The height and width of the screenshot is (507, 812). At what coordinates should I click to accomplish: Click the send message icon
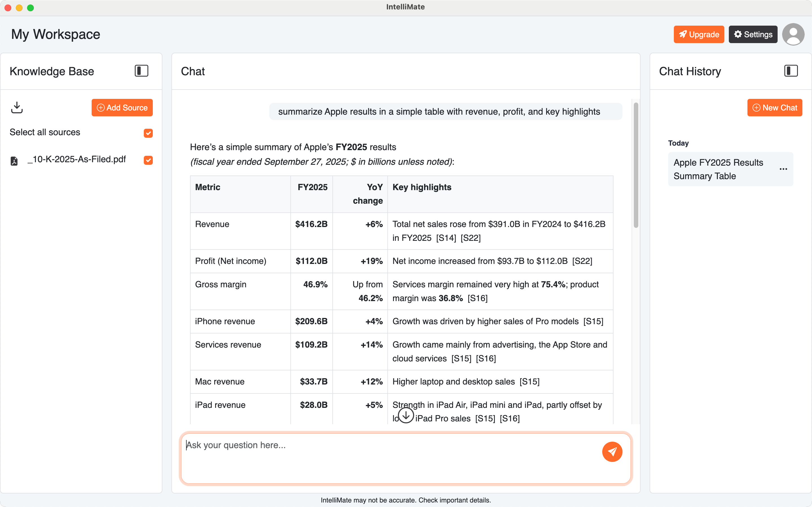(612, 452)
